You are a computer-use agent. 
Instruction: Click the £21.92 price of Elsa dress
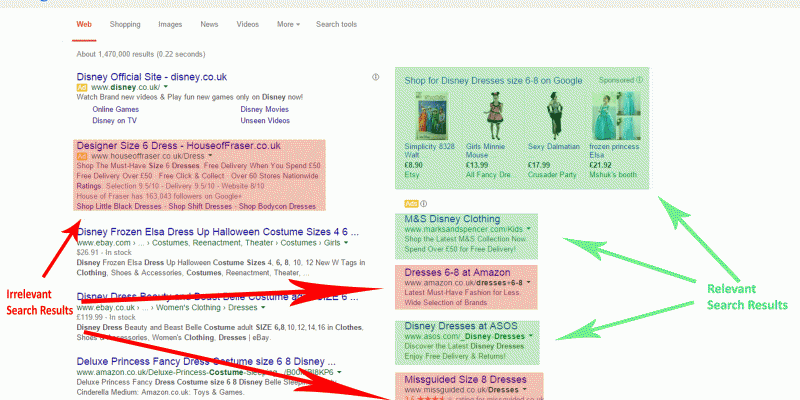(601, 165)
